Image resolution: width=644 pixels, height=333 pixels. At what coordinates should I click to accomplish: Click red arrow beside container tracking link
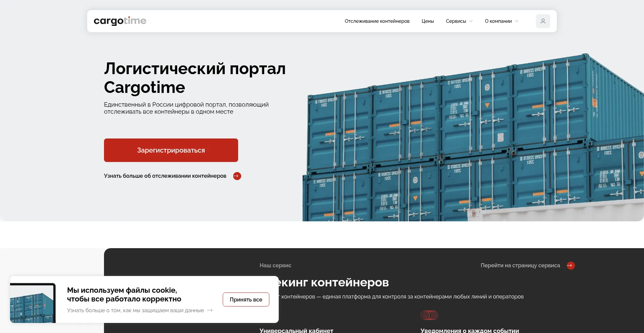[x=237, y=176]
